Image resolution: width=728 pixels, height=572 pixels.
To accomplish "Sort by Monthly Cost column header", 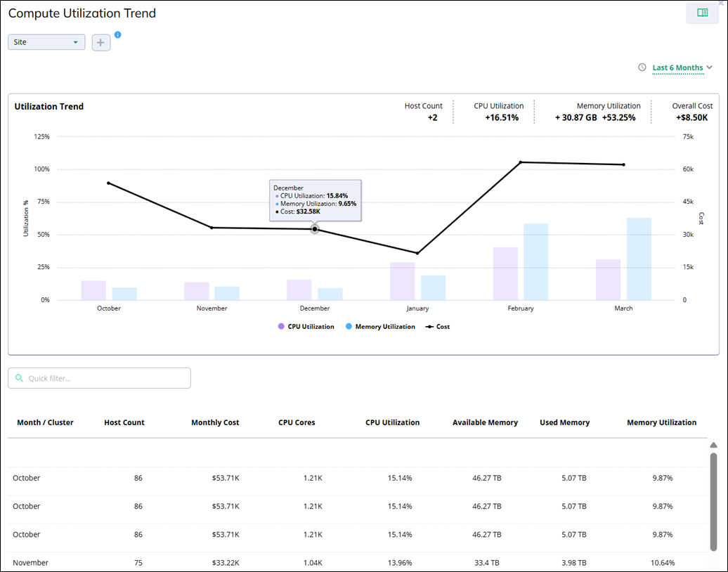I will 215,422.
